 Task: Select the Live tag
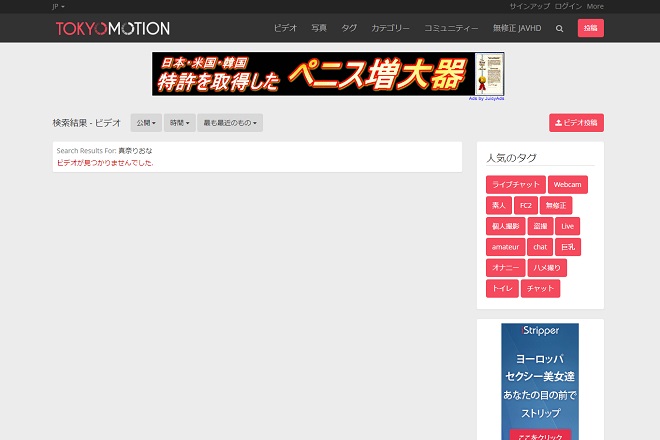coord(568,226)
